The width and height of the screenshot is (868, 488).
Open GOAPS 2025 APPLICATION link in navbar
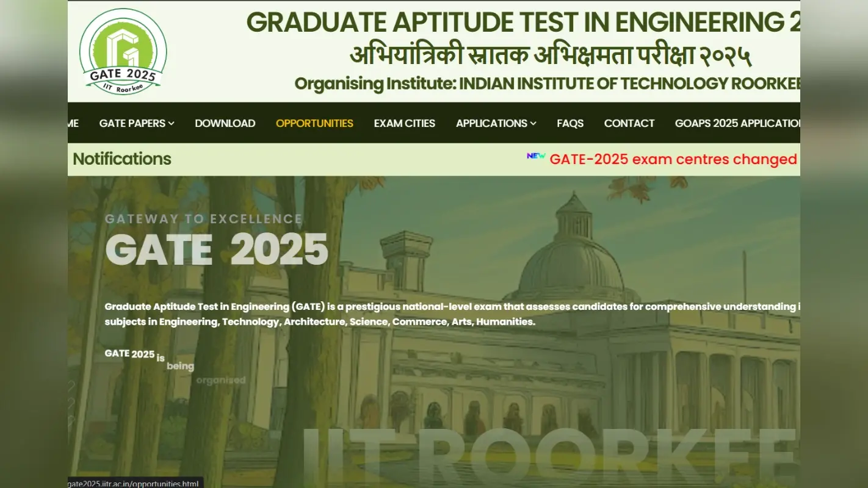click(x=737, y=123)
